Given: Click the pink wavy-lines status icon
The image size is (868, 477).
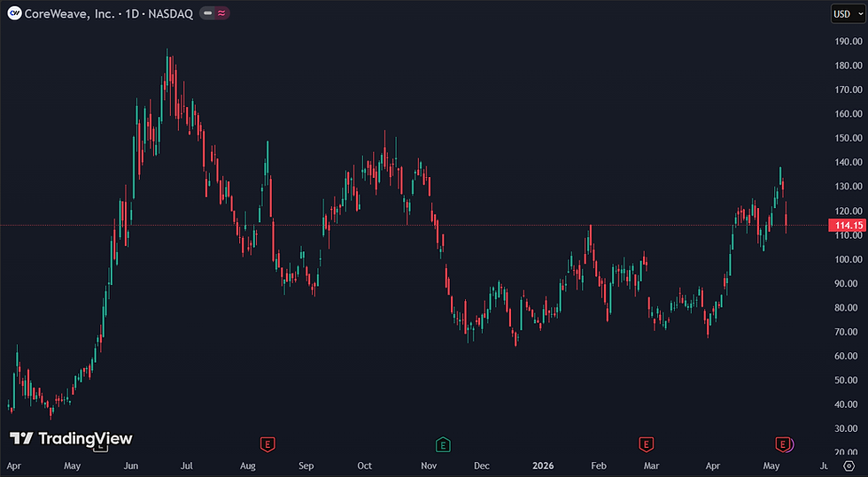Looking at the screenshot, I should pyautogui.click(x=222, y=13).
